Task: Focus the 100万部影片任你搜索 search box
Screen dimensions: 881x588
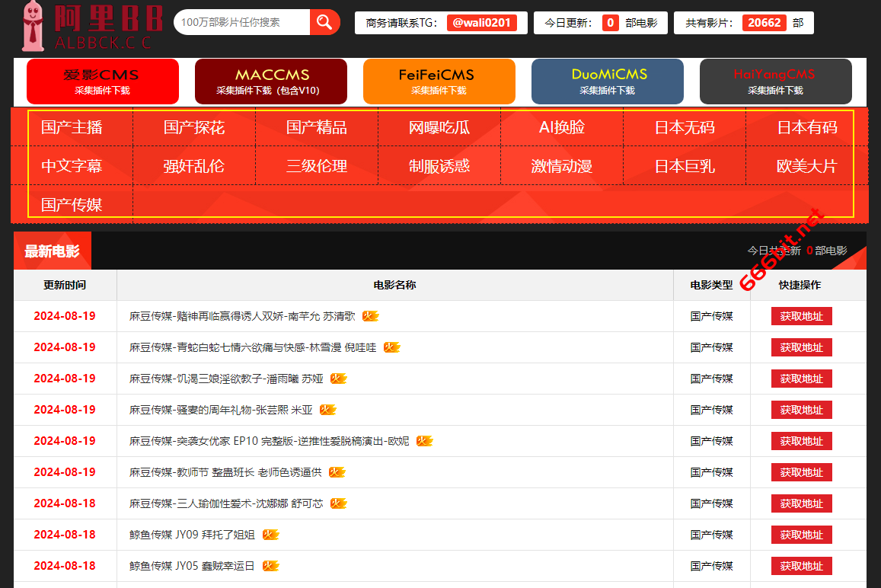Action: (242, 22)
